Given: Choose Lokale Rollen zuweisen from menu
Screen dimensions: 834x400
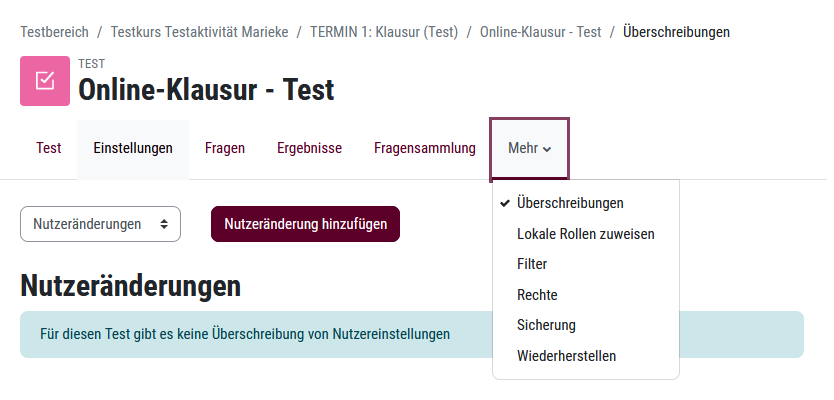Looking at the screenshot, I should (x=585, y=234).
